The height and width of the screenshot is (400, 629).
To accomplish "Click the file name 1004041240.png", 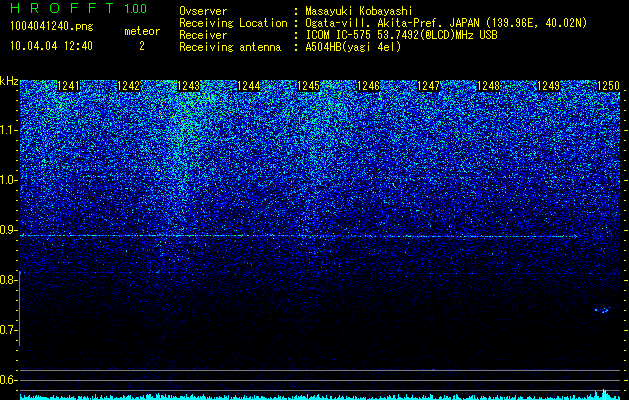I will [52, 27].
